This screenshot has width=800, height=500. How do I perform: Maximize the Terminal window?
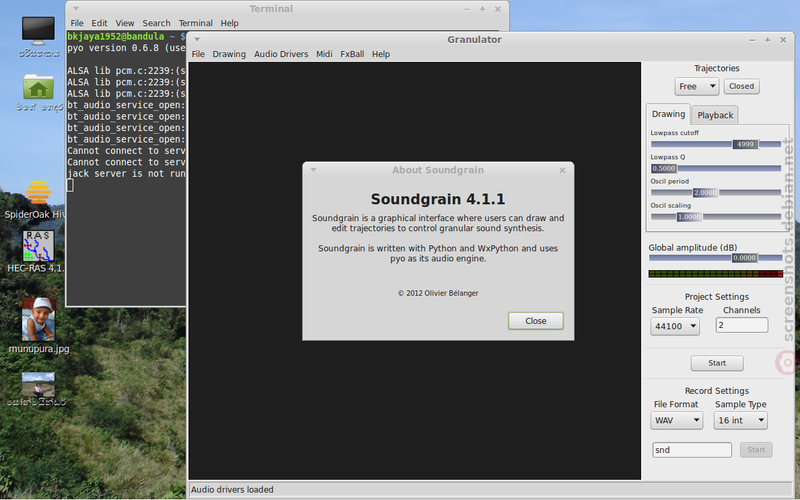click(x=482, y=9)
